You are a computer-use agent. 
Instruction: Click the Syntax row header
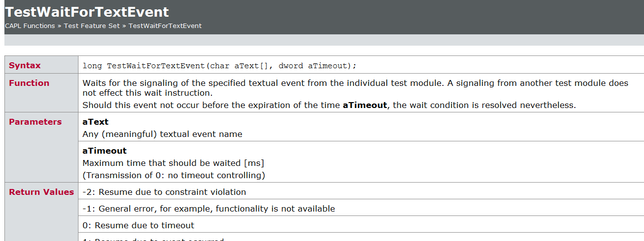(25, 65)
